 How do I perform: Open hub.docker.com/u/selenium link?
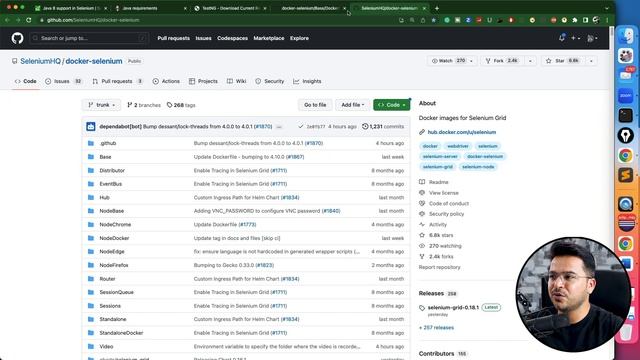(462, 132)
